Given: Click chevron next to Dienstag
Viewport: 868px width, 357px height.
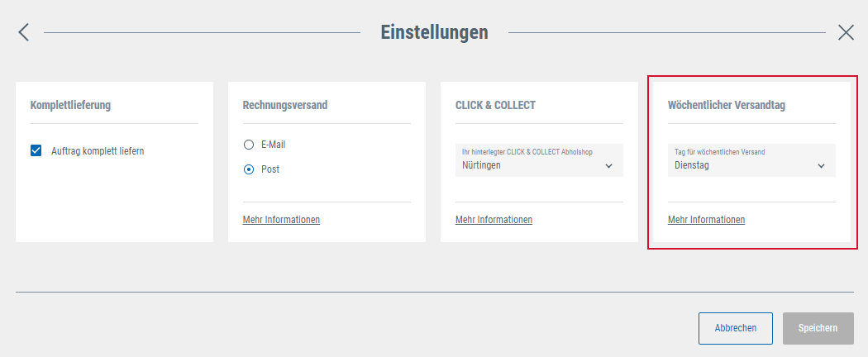Looking at the screenshot, I should (x=821, y=166).
